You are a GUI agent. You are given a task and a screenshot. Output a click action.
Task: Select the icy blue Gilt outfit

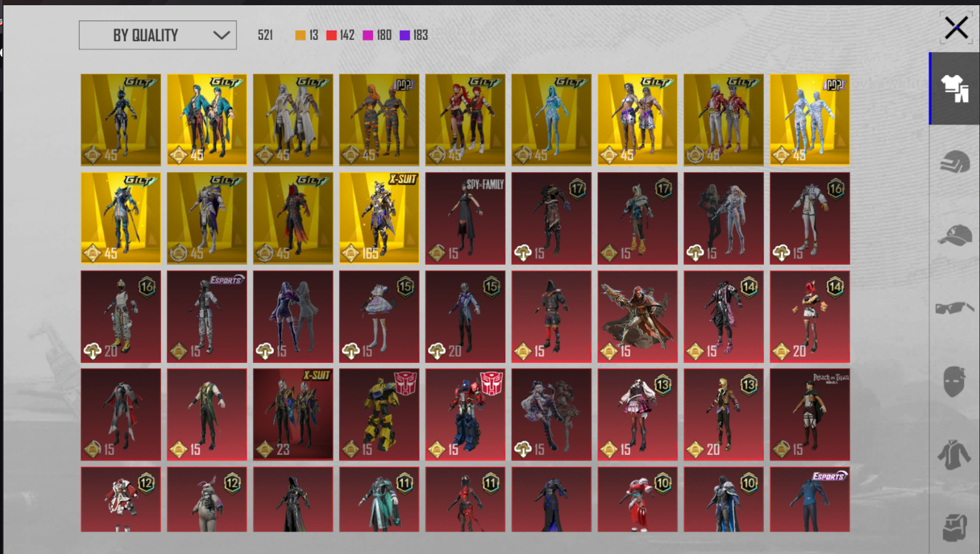552,120
